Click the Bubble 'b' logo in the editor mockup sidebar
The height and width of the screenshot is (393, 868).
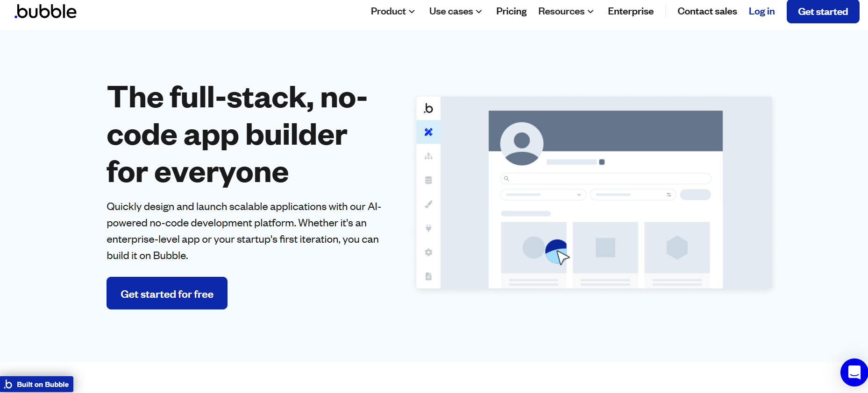428,109
